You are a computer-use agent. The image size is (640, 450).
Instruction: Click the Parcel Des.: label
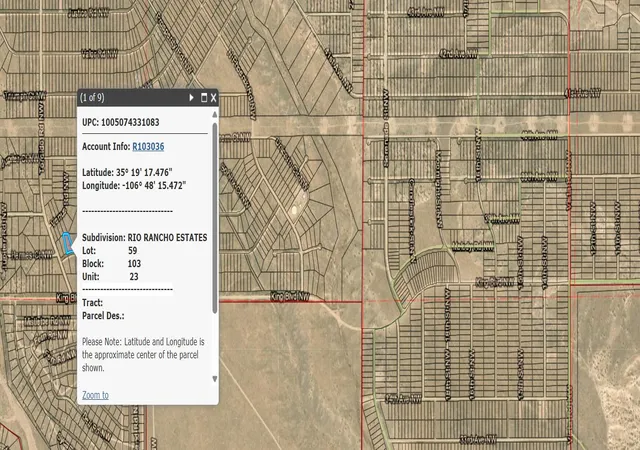point(103,316)
